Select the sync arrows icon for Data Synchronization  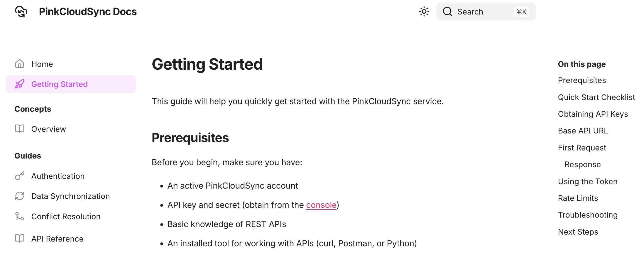[x=20, y=196]
